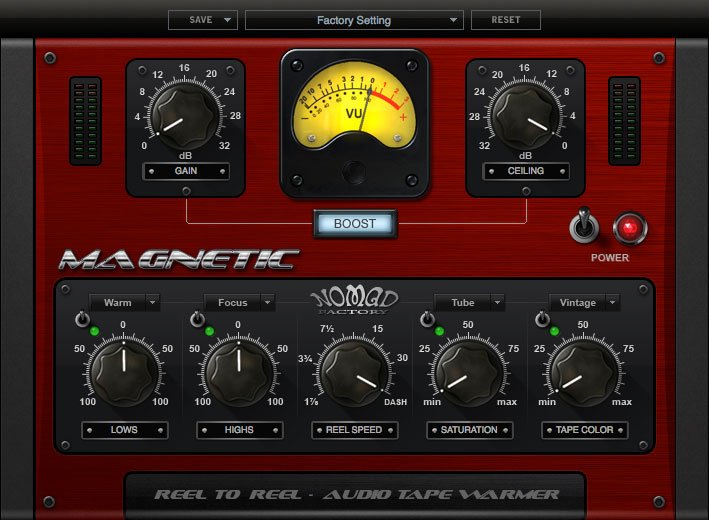Click the SAVE button
The height and width of the screenshot is (520, 709).
click(x=201, y=20)
